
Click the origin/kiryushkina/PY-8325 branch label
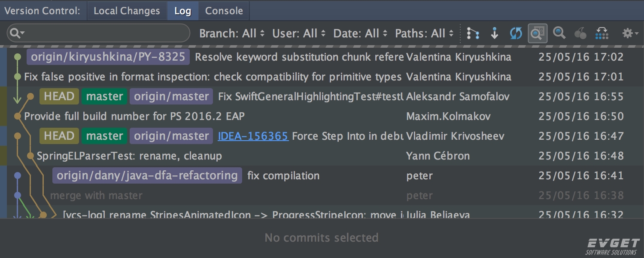[x=108, y=57]
